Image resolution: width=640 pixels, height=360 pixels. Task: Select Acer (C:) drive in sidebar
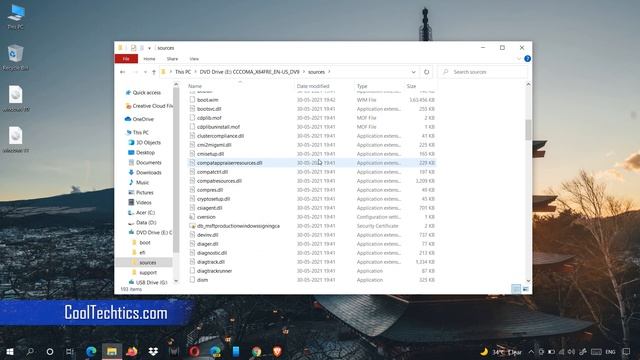(145, 213)
